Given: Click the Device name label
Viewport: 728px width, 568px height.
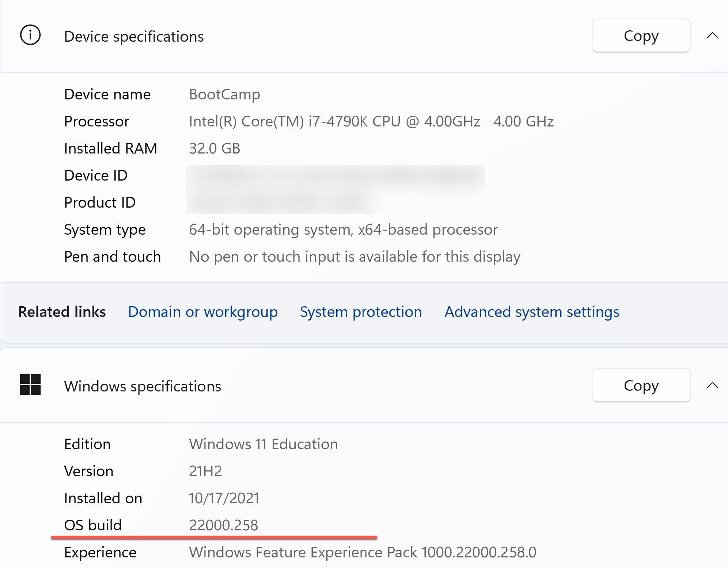Looking at the screenshot, I should coord(107,94).
